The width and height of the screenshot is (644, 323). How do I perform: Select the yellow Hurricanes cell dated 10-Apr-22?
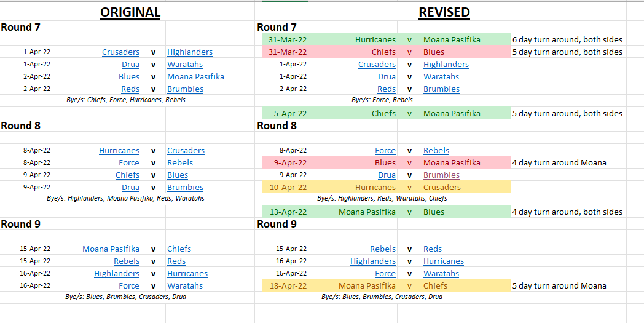(375, 188)
